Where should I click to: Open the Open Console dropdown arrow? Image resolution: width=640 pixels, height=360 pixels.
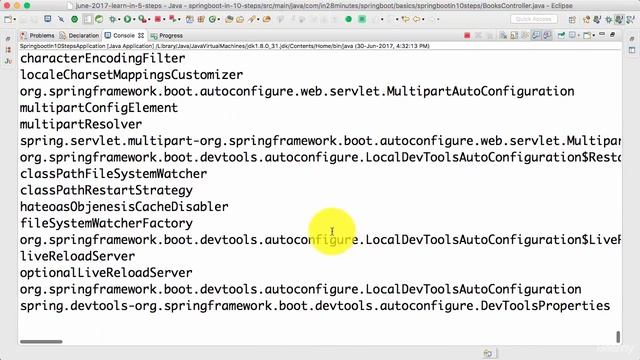[x=594, y=36]
